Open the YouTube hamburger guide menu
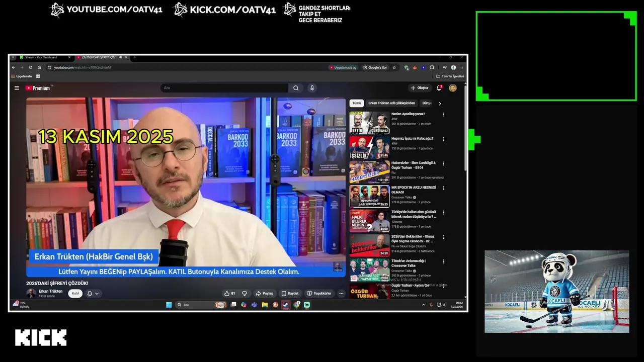 pos(17,88)
